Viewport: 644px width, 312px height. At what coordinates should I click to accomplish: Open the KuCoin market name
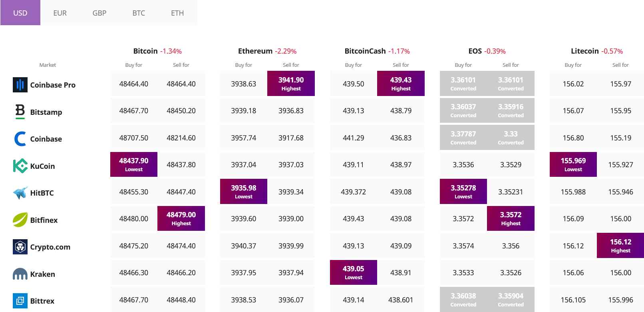[x=42, y=166]
